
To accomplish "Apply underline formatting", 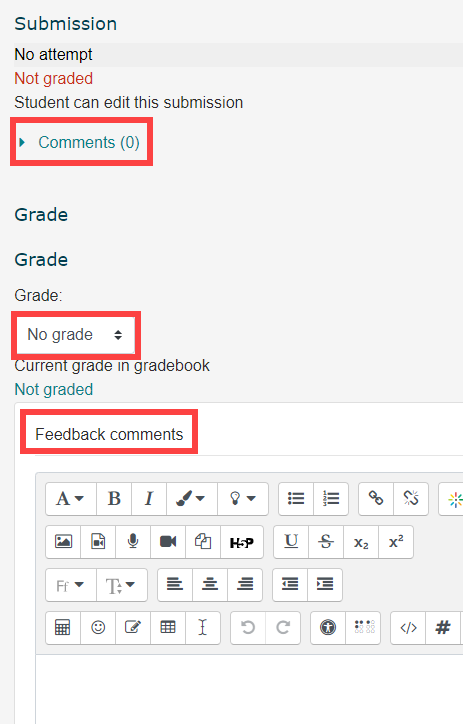I will pyautogui.click(x=291, y=542).
